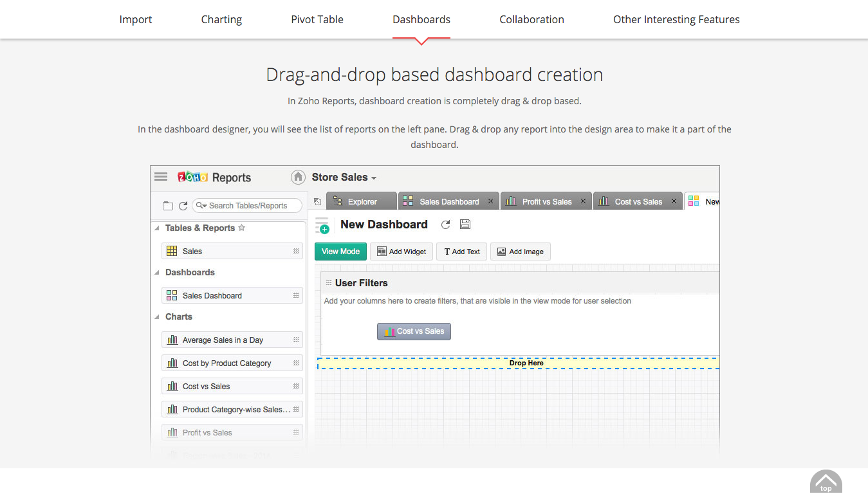This screenshot has height=494, width=868.
Task: Close the Cost vs Sales tab
Action: click(x=674, y=201)
